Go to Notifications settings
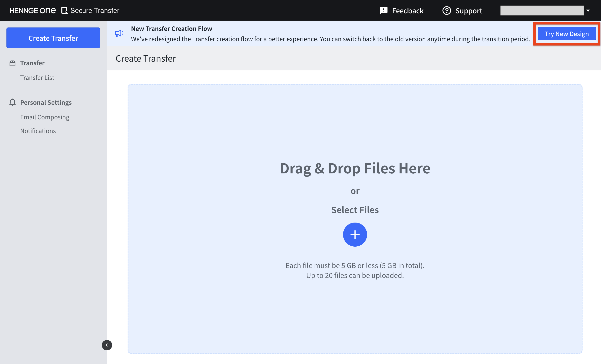The width and height of the screenshot is (601, 364). click(x=38, y=130)
